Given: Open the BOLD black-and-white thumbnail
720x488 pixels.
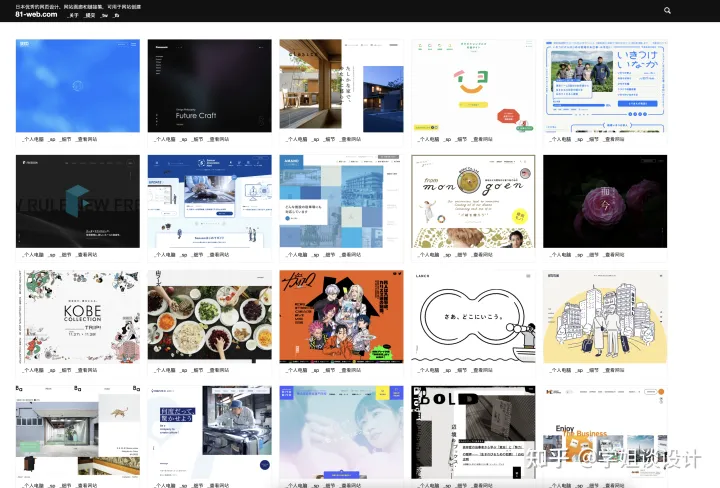Looking at the screenshot, I should (473, 432).
